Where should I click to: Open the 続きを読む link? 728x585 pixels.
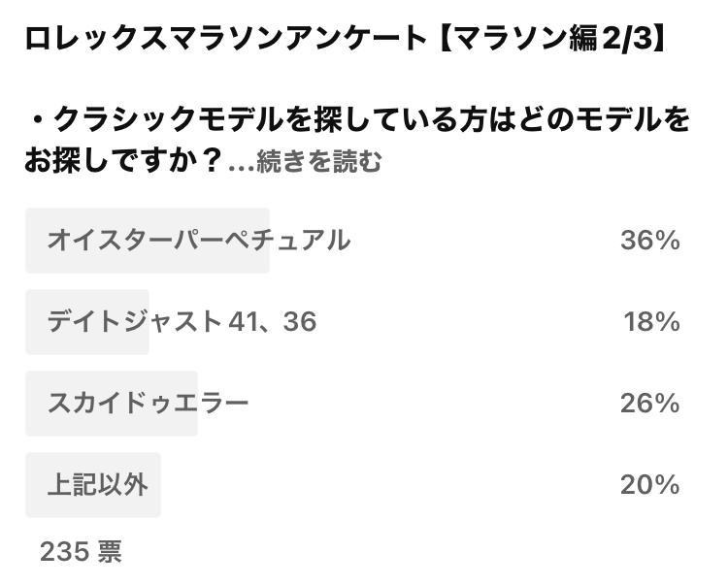pos(319,161)
